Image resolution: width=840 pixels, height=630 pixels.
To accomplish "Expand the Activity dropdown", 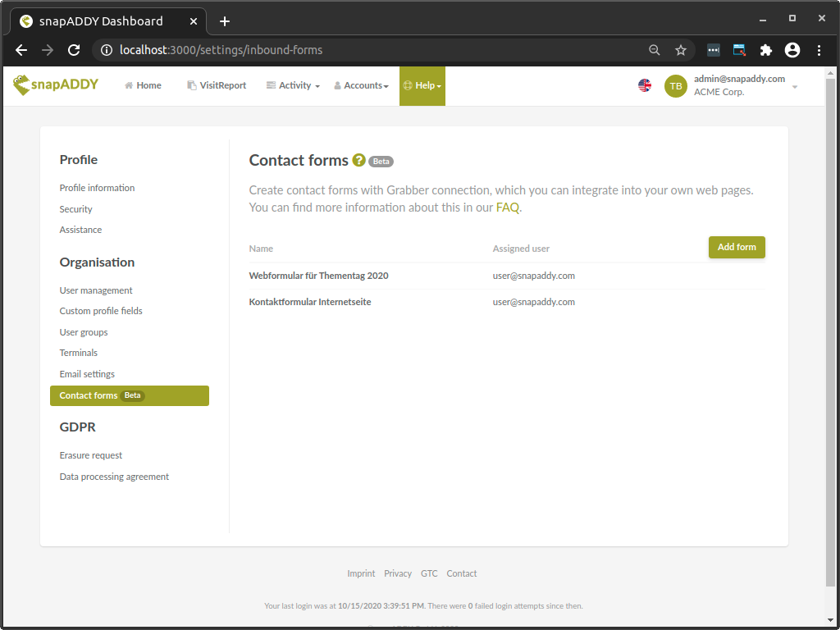I will tap(293, 84).
